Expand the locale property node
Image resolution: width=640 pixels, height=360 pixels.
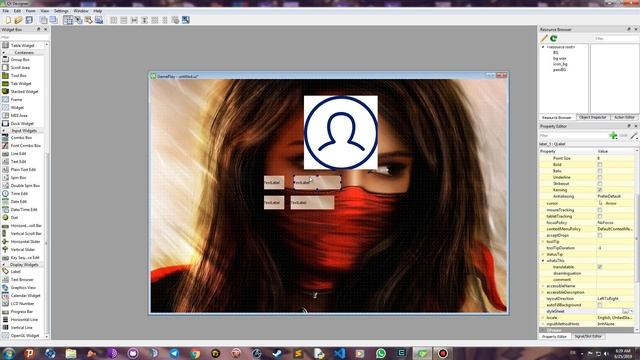543,318
